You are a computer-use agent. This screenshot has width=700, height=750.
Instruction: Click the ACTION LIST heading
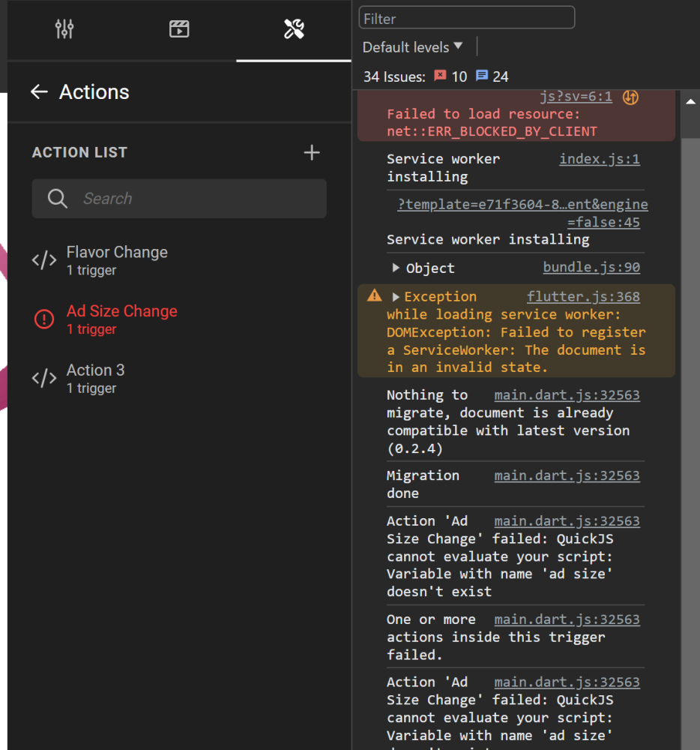tap(79, 152)
